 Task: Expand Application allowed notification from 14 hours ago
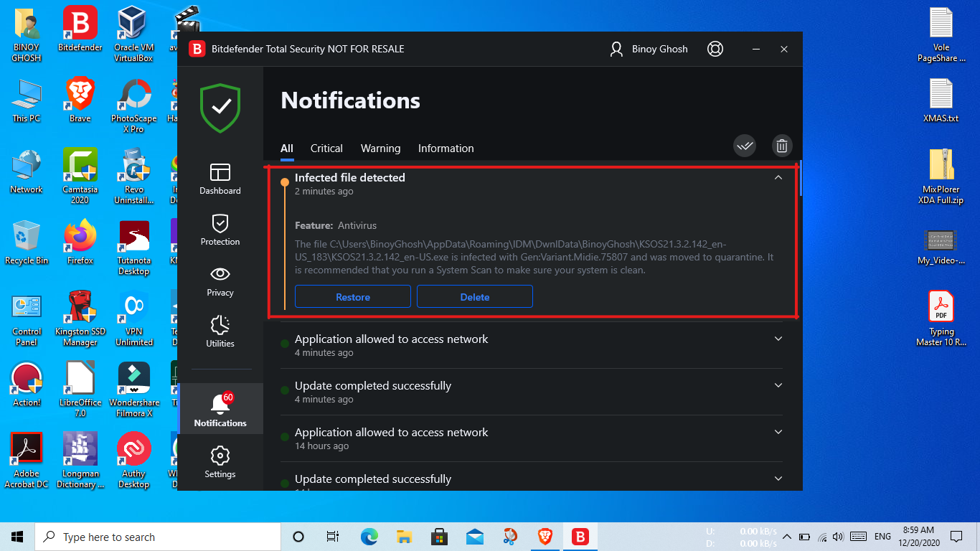[778, 432]
